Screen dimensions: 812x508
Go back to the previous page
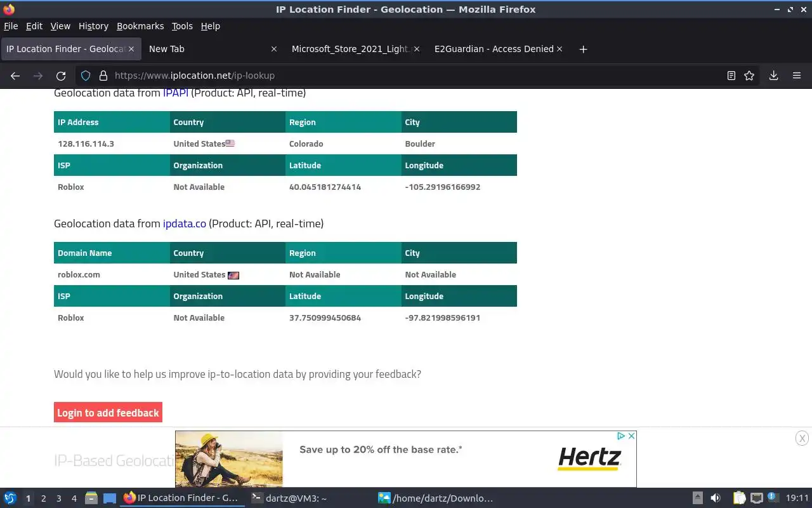(x=15, y=76)
